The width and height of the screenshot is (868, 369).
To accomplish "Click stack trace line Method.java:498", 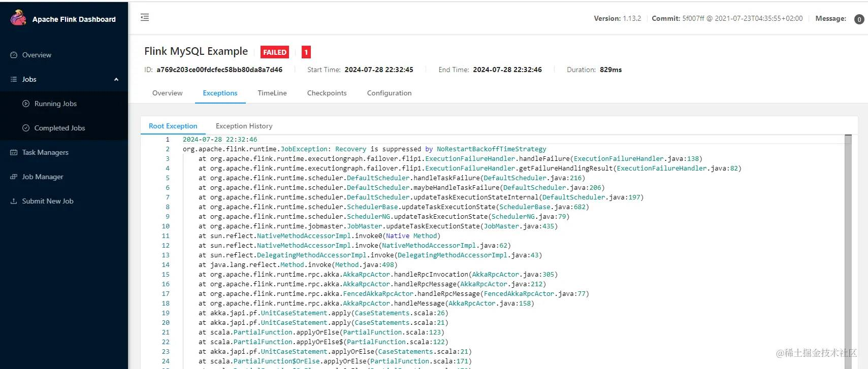I will tap(298, 264).
